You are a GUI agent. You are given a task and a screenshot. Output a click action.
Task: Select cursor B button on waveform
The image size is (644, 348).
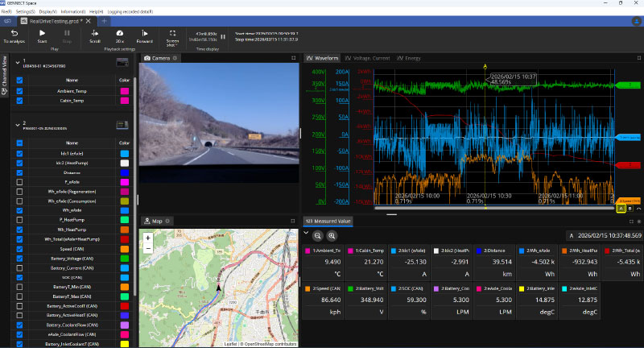tap(629, 209)
